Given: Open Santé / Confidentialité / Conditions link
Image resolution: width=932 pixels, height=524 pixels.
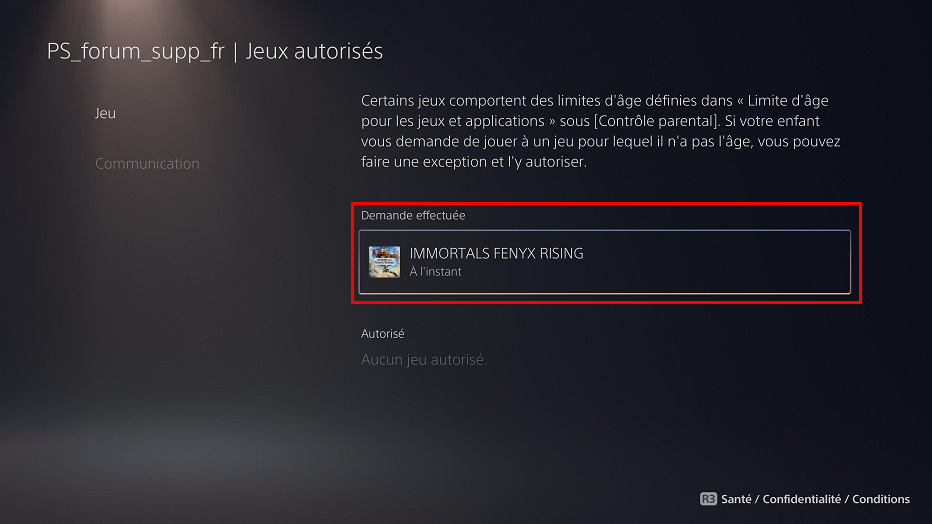Looking at the screenshot, I should [815, 499].
